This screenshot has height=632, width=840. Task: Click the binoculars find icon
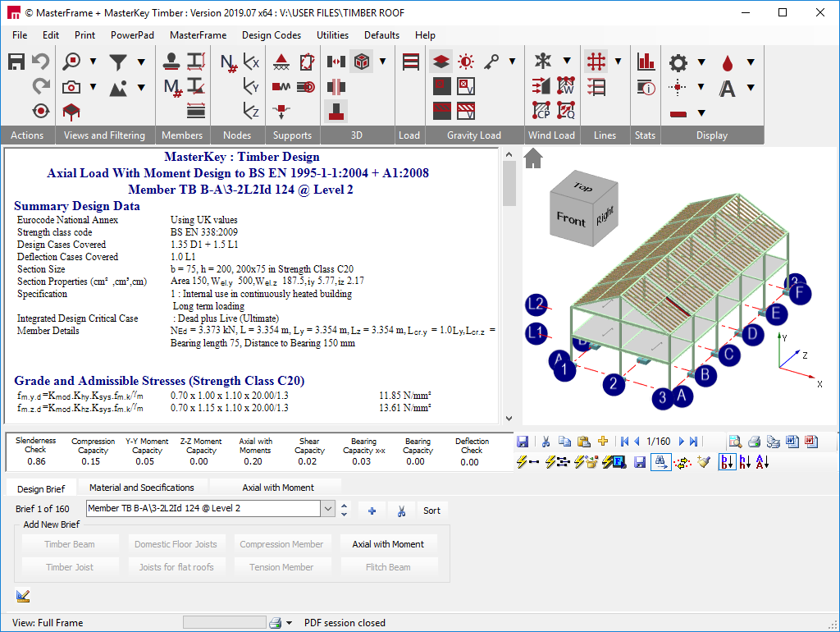(660, 462)
